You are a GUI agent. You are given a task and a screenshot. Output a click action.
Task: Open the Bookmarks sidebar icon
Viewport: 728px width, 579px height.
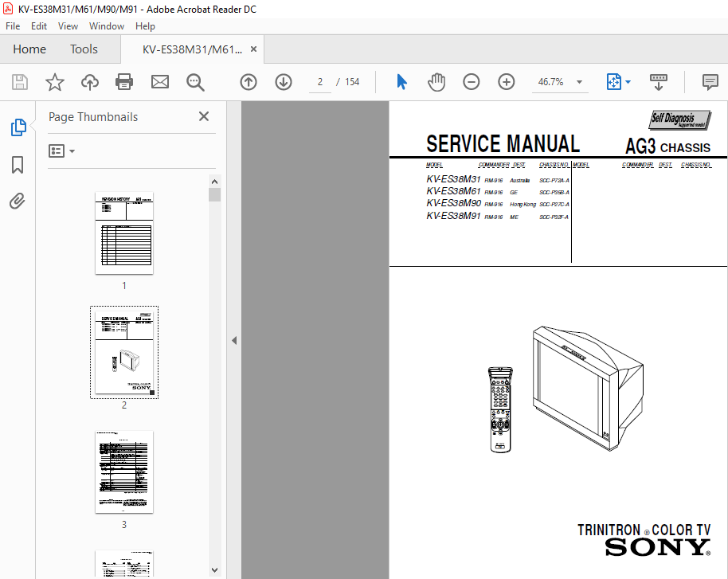point(18,165)
